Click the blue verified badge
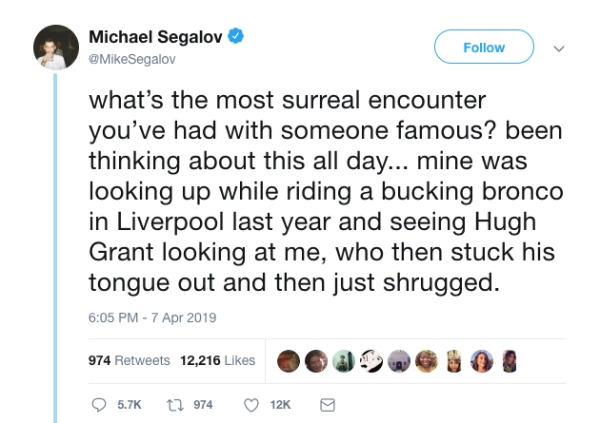Image resolution: width=600 pixels, height=423 pixels. point(237,37)
